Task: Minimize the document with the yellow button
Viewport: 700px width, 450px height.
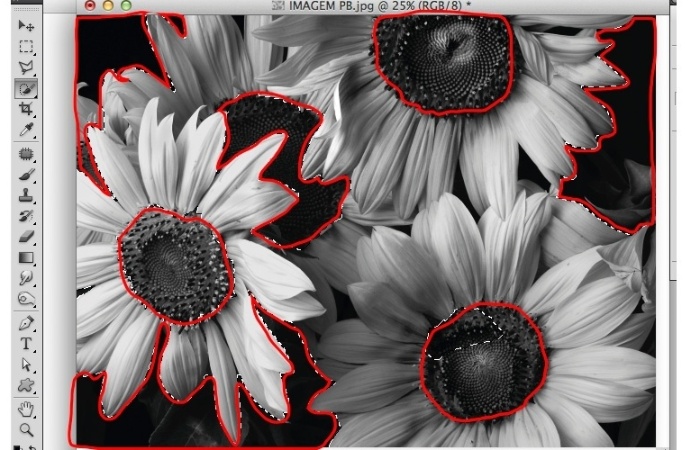Action: pyautogui.click(x=108, y=5)
